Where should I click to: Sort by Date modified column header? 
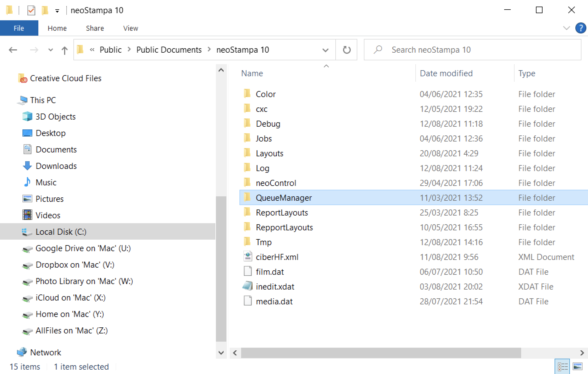click(446, 73)
